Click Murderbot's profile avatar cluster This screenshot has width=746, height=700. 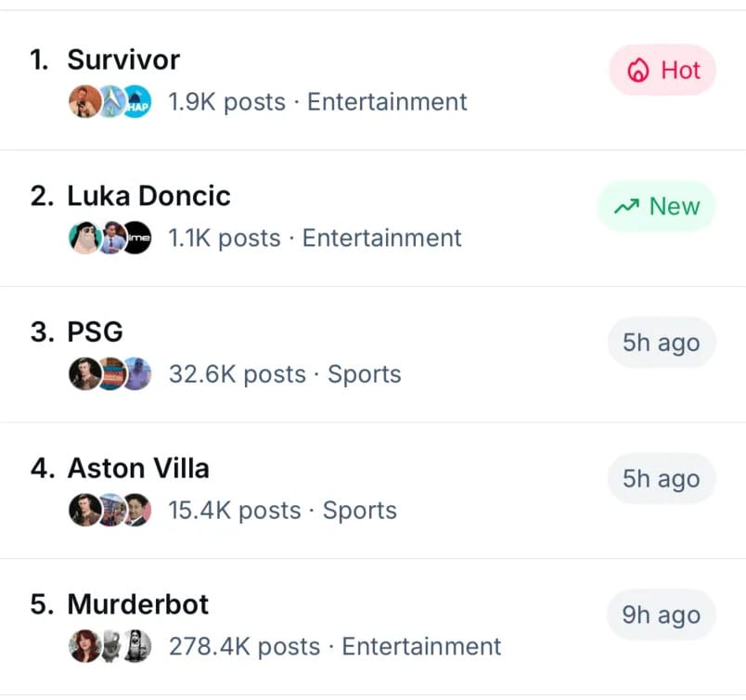click(x=109, y=646)
